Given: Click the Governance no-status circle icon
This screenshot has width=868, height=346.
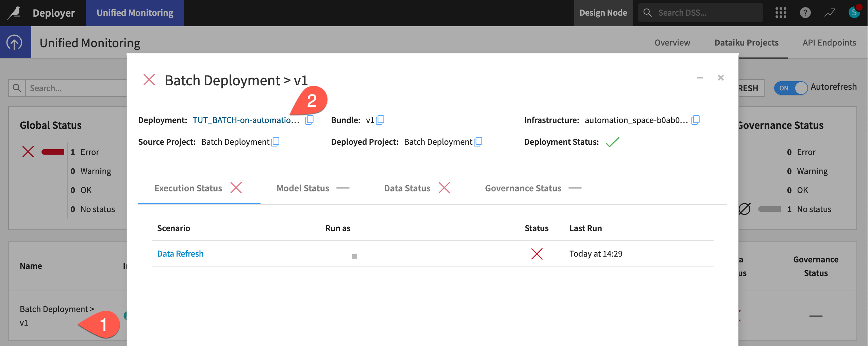Looking at the screenshot, I should (x=744, y=209).
